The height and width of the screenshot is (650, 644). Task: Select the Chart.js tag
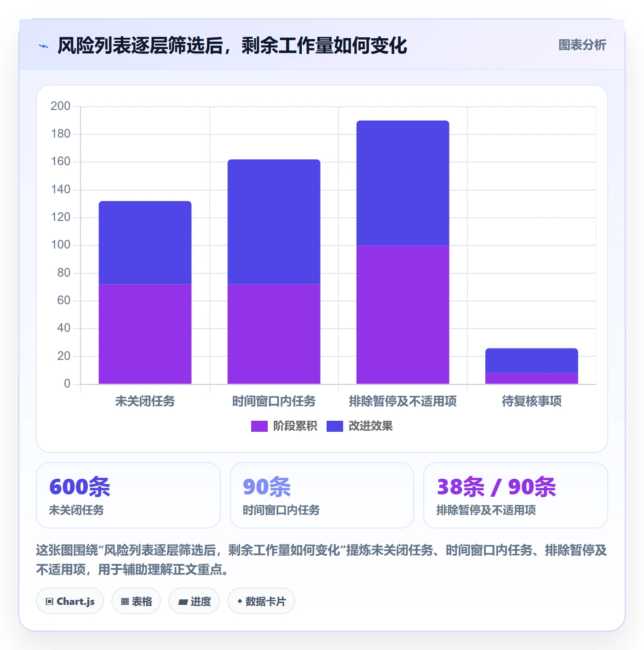click(70, 601)
